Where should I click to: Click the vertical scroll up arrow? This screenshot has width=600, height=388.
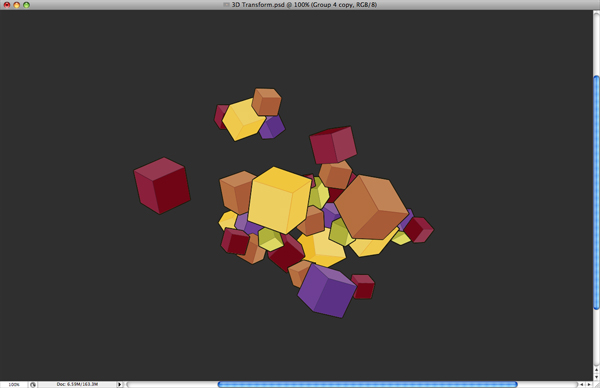(596, 370)
